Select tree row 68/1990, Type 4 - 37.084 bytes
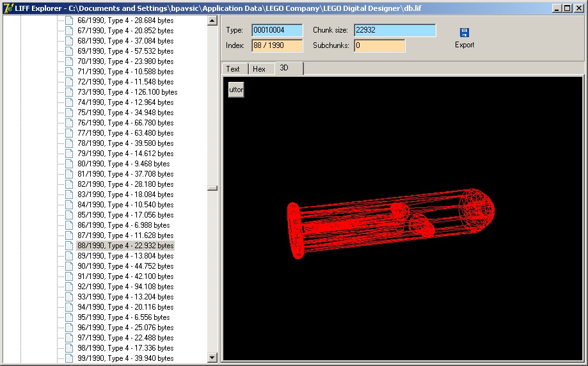This screenshot has height=366, width=588. tap(125, 41)
